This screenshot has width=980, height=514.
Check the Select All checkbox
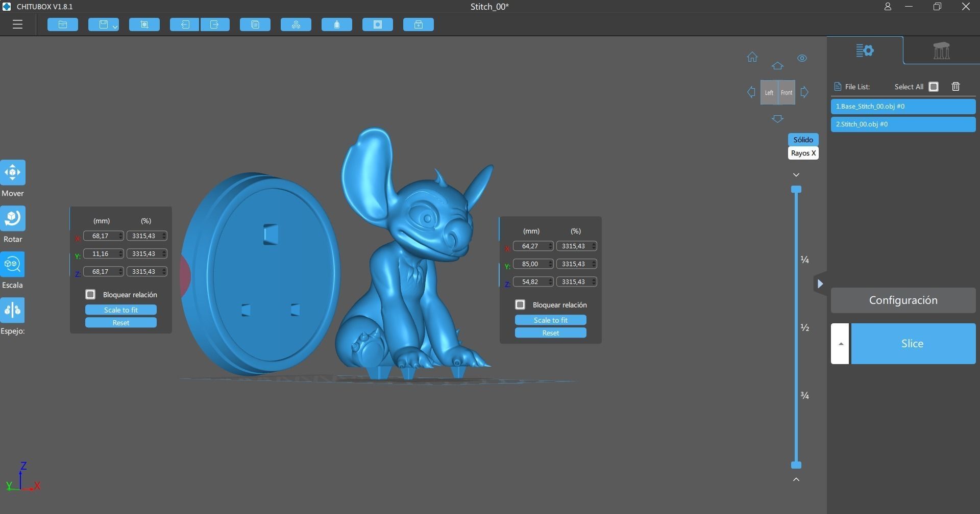[x=934, y=87]
